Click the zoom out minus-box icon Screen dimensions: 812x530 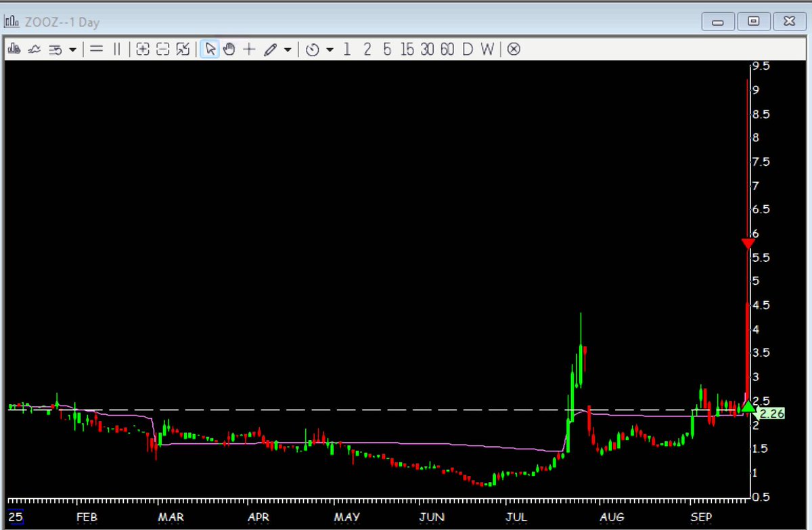[x=162, y=49]
